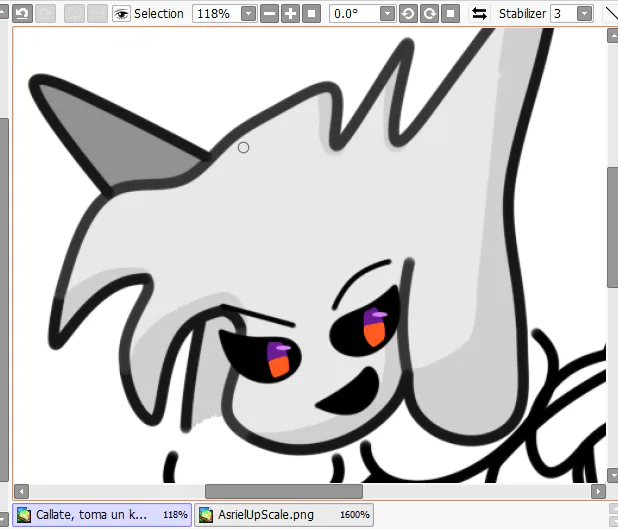Rotate the canvas clockwise

click(x=430, y=14)
